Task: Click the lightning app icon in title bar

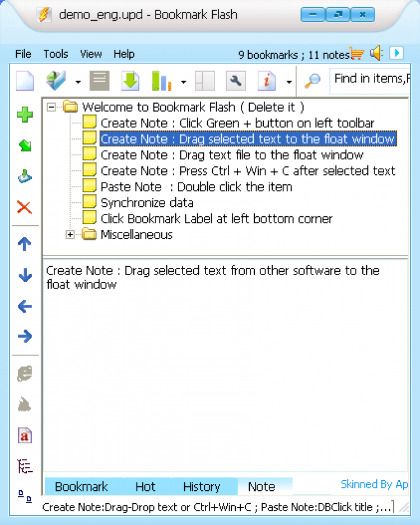Action: pyautogui.click(x=44, y=15)
